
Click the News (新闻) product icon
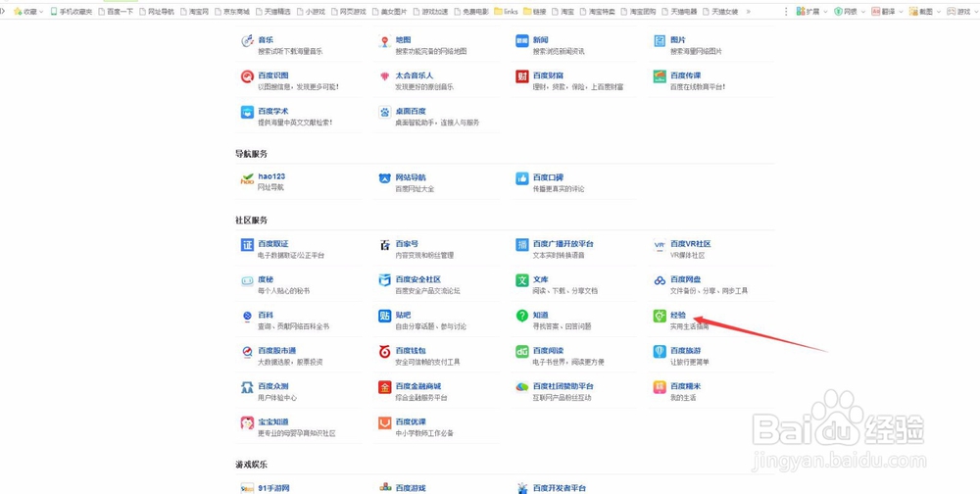tap(522, 41)
